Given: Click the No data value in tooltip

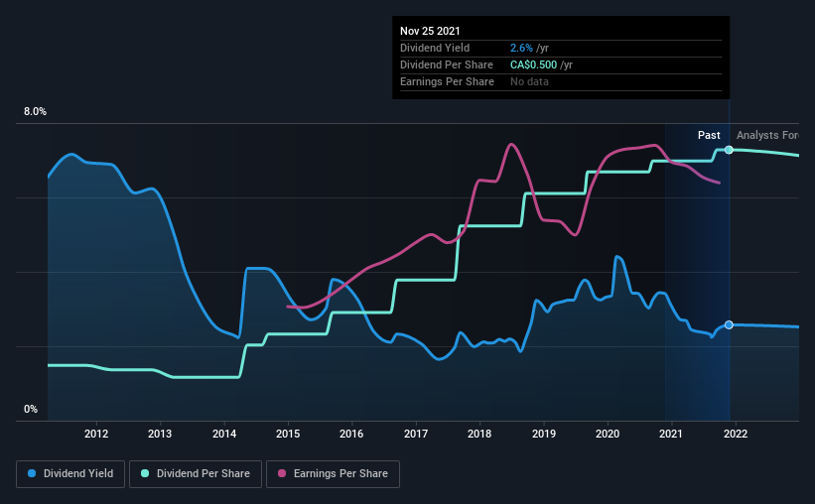Looking at the screenshot, I should click(x=529, y=81).
